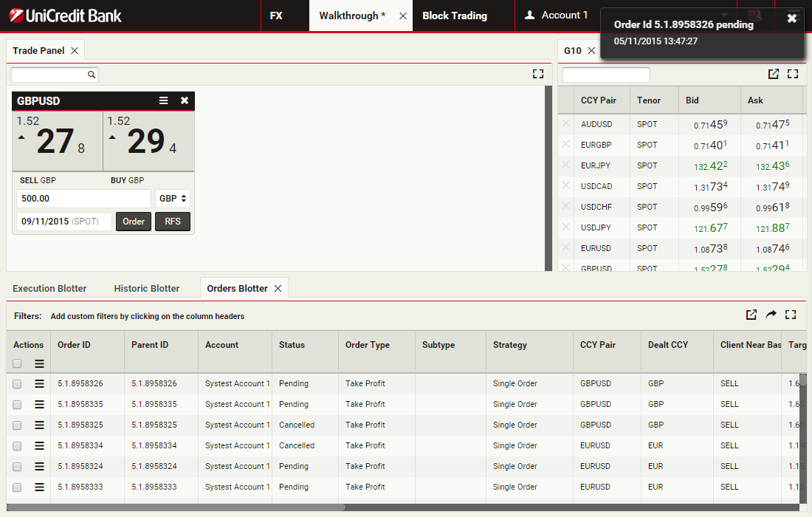This screenshot has width=812, height=517.
Task: Pop out the Orders Blotter panel
Action: [x=751, y=315]
